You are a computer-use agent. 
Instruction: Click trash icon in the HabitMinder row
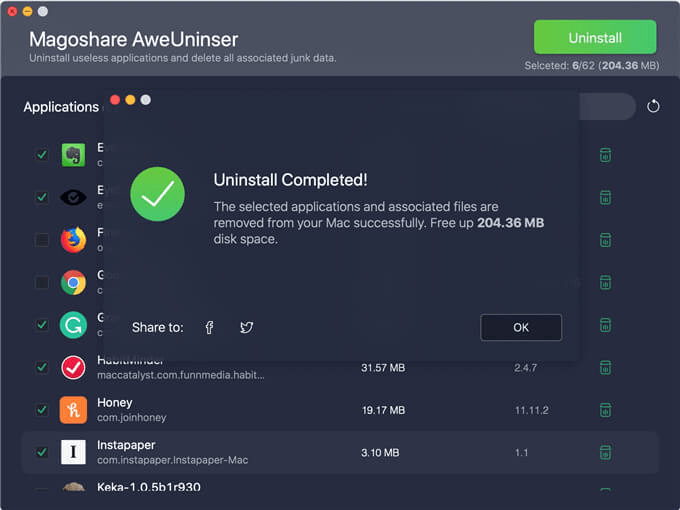click(x=605, y=367)
